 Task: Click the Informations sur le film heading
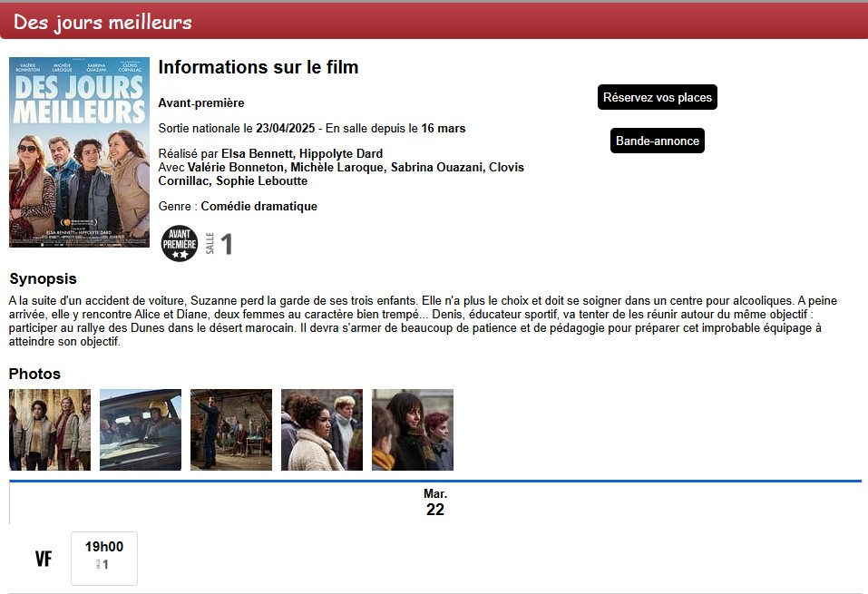click(258, 67)
